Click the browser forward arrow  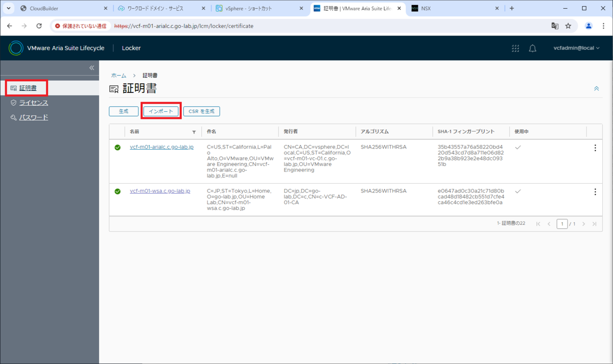click(24, 26)
